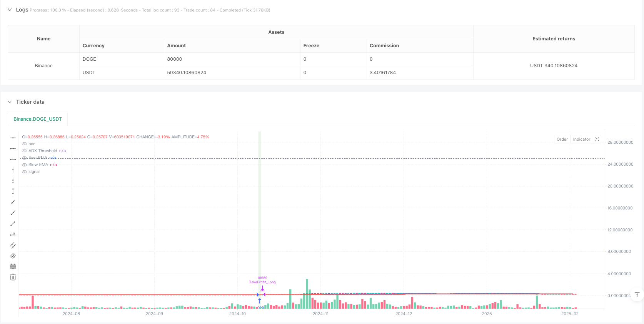
Task: Select the price channel line tool
Action: click(13, 245)
